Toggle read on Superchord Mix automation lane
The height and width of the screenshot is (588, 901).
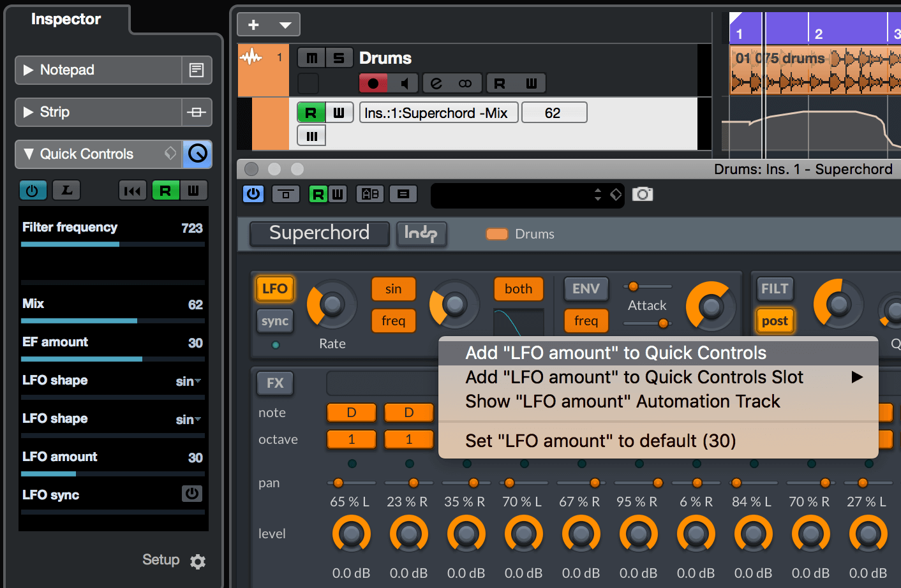pos(311,113)
